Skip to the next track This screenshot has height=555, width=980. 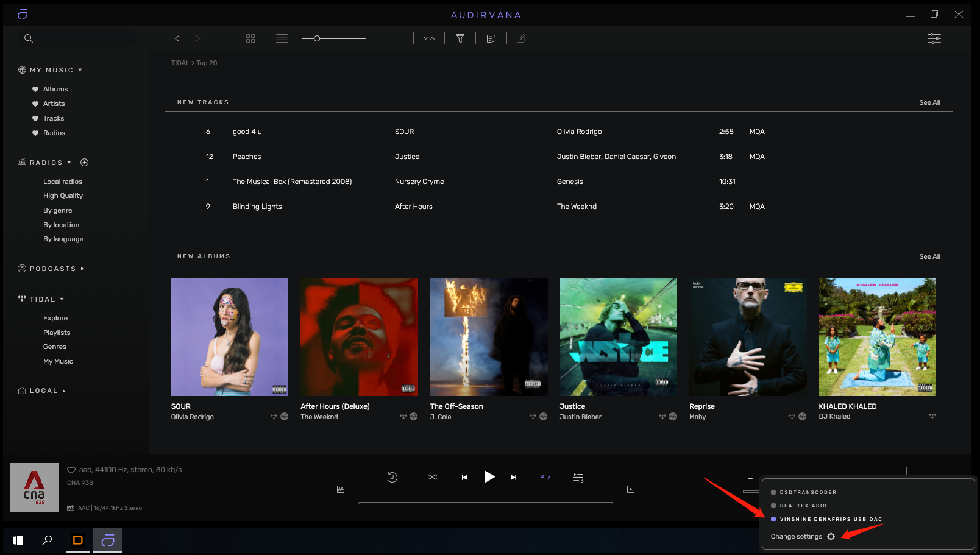coord(513,478)
